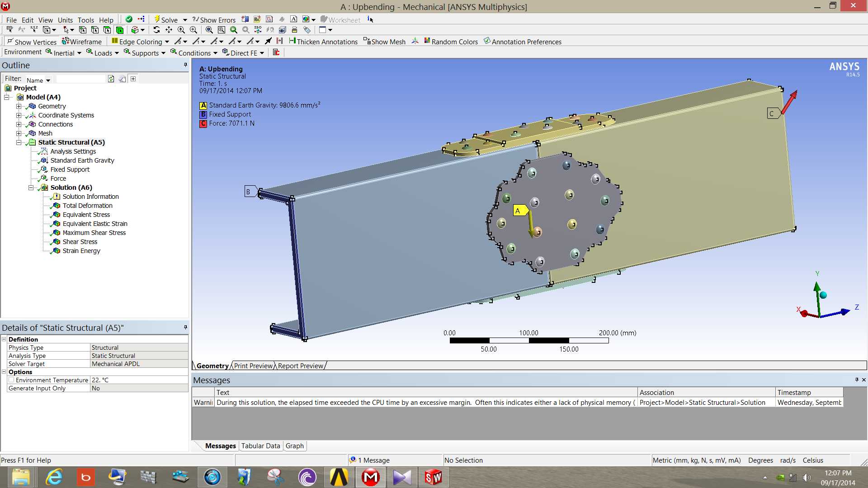Click the Rotate view tool
This screenshot has width=868, height=488.
pyautogui.click(x=156, y=30)
